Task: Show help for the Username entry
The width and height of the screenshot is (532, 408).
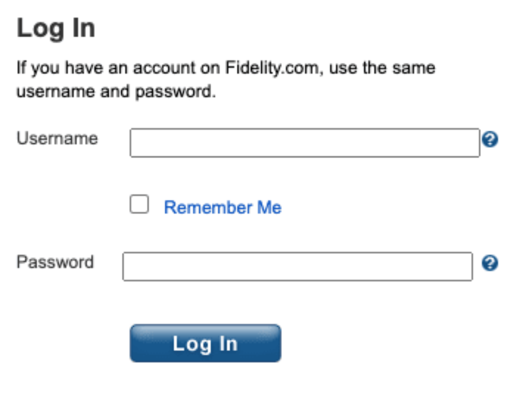Action: [x=490, y=140]
